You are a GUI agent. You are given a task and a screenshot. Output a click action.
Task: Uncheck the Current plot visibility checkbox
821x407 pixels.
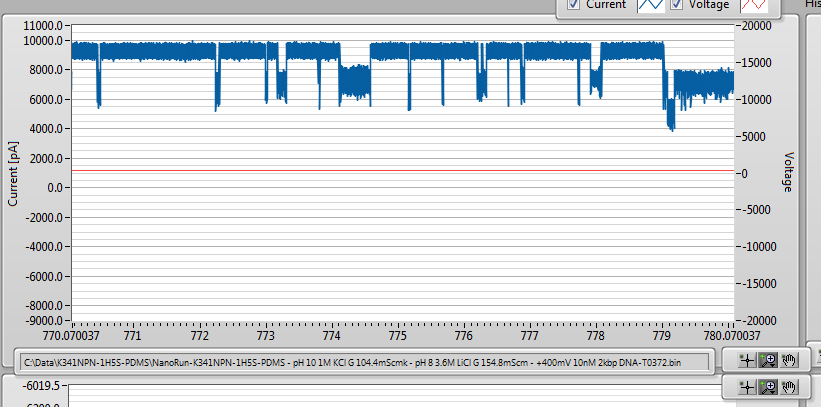click(573, 4)
